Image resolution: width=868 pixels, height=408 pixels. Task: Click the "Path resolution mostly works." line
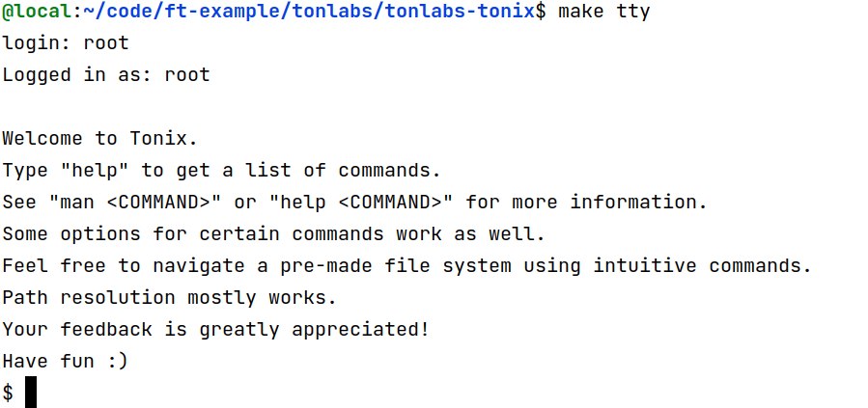pos(170,297)
